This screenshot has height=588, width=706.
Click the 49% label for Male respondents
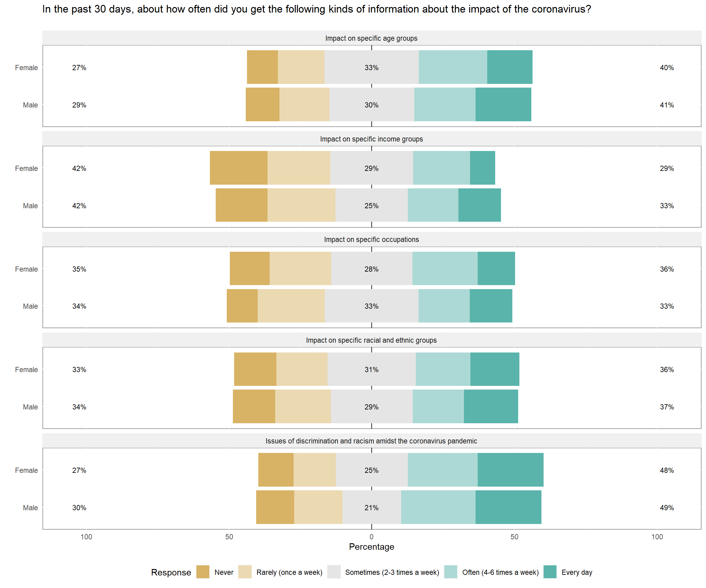[x=667, y=508]
